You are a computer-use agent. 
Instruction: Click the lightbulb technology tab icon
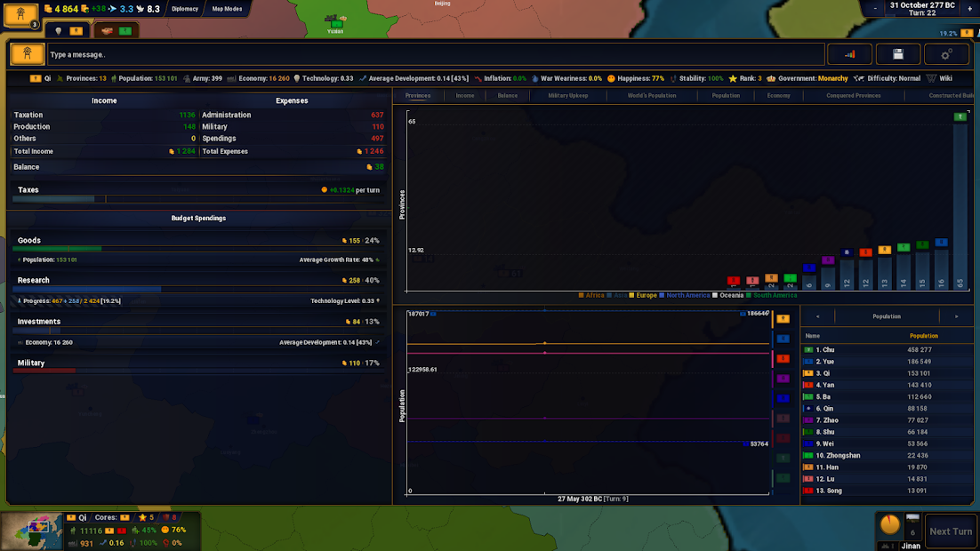[59, 31]
